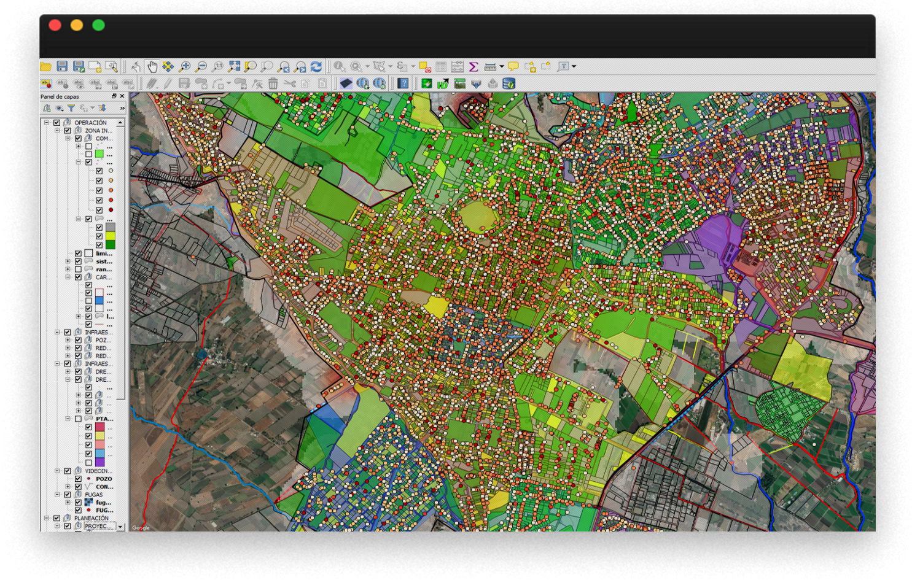The image size is (912, 588).
Task: Click the bright green layer symbol swatch
Action: click(x=99, y=154)
